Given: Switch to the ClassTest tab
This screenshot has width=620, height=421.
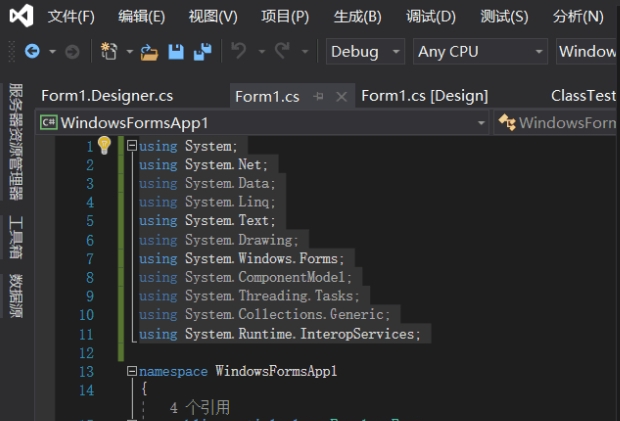Looking at the screenshot, I should click(584, 96).
